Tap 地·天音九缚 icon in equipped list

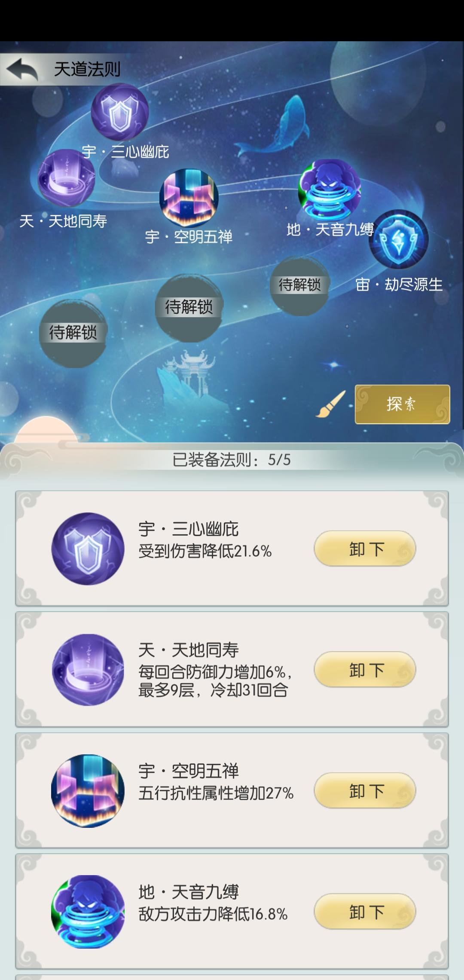coord(88,912)
